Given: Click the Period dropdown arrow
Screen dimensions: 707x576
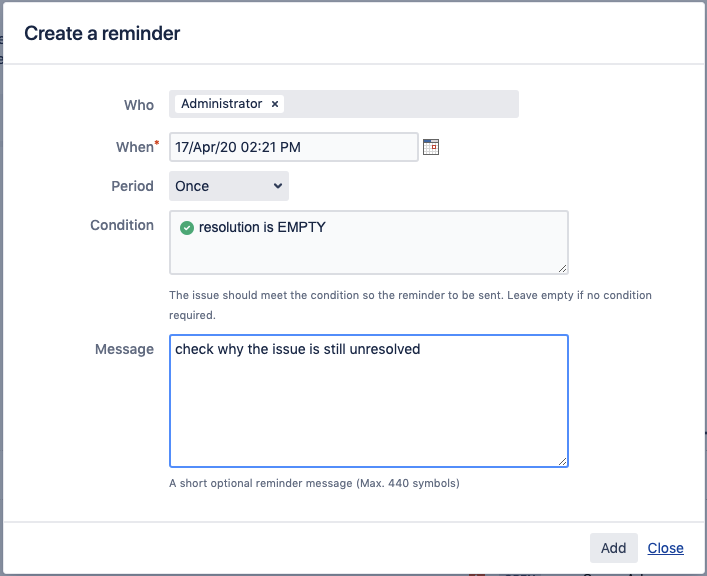Looking at the screenshot, I should click(x=277, y=186).
